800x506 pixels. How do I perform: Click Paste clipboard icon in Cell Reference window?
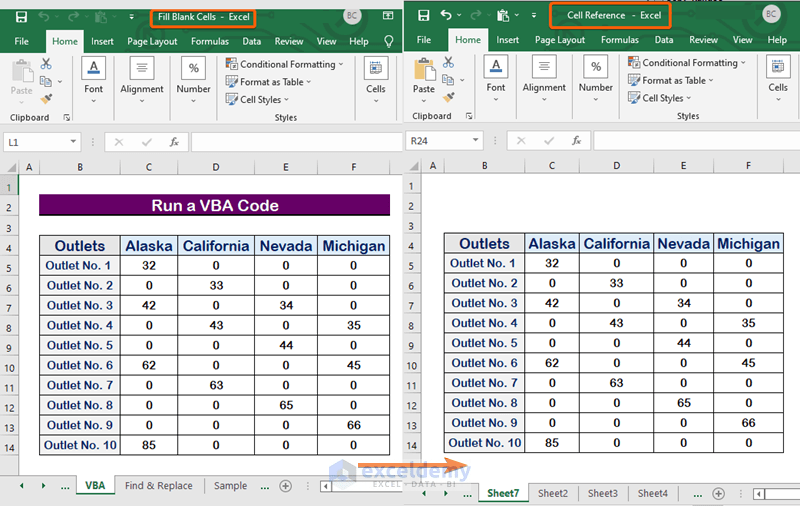pos(423,69)
